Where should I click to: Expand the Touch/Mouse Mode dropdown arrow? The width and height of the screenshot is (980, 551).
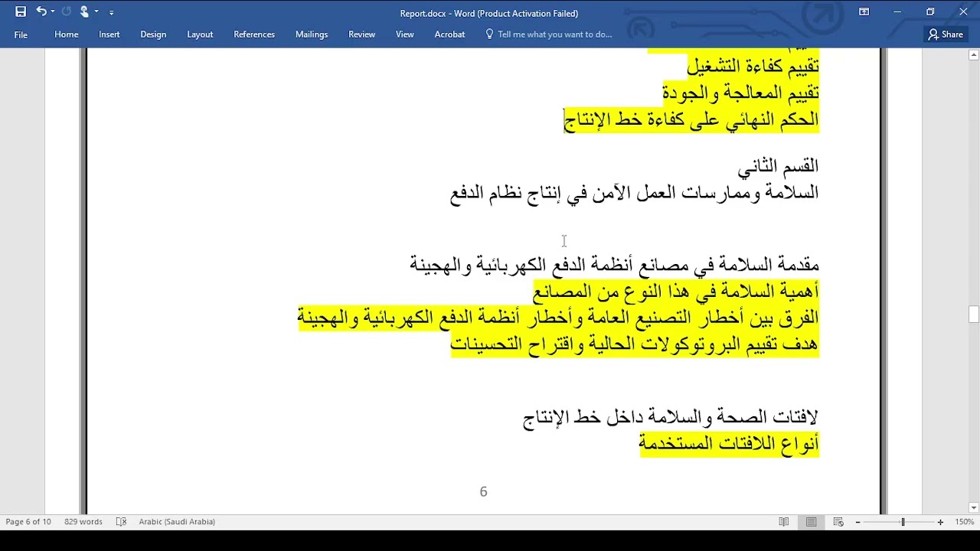point(96,12)
